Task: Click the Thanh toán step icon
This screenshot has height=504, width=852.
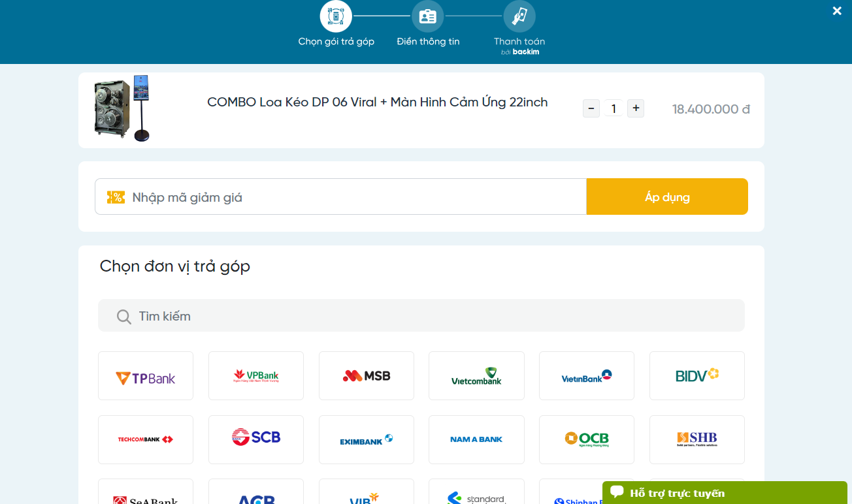Action: click(519, 16)
